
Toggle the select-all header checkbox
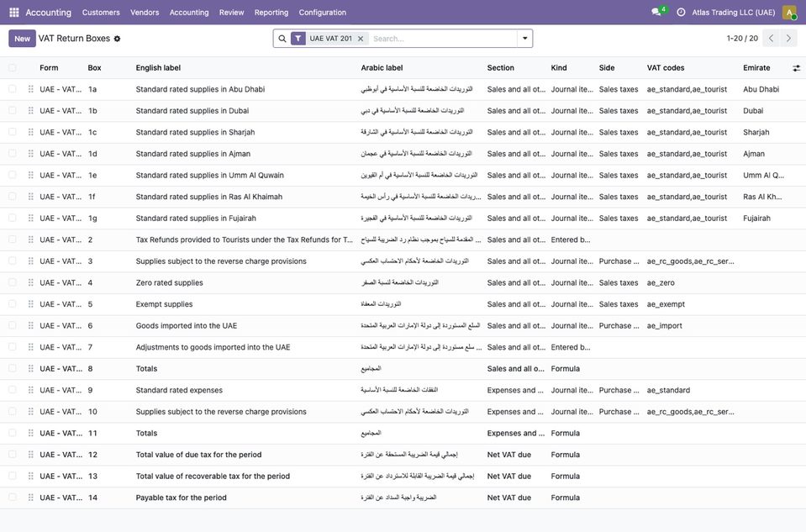click(x=13, y=68)
